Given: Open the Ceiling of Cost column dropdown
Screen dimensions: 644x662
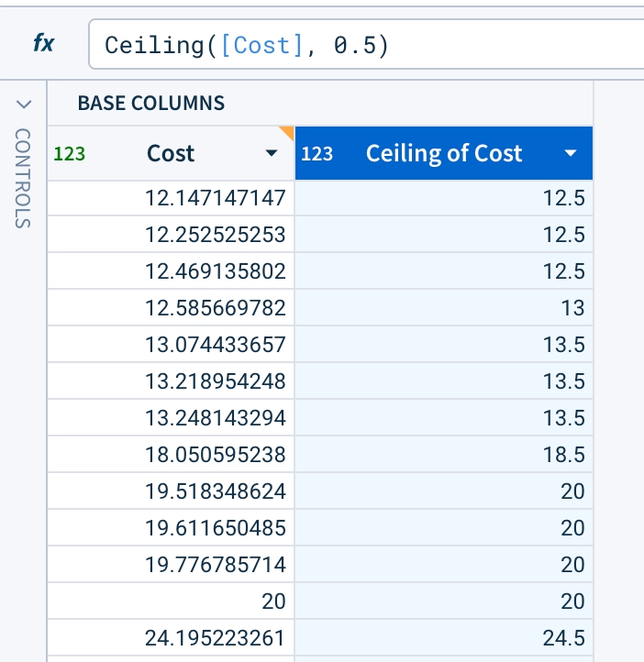Looking at the screenshot, I should tap(571, 154).
